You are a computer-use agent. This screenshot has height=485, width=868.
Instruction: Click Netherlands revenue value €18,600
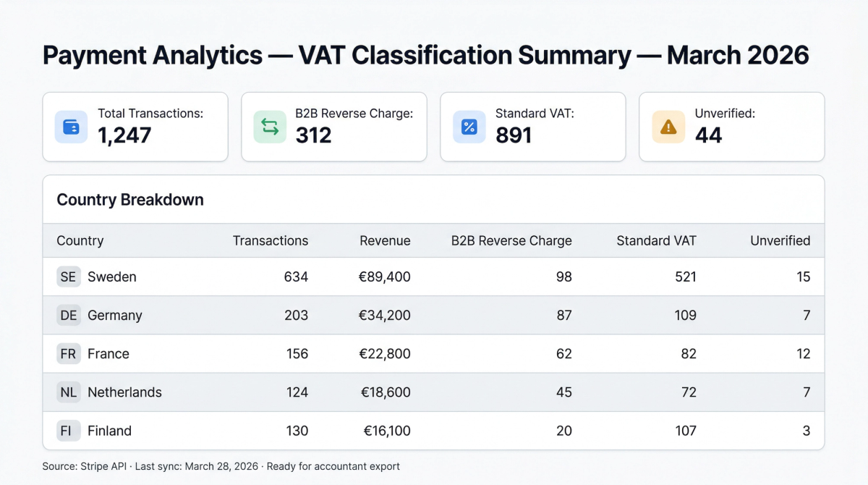click(x=386, y=392)
